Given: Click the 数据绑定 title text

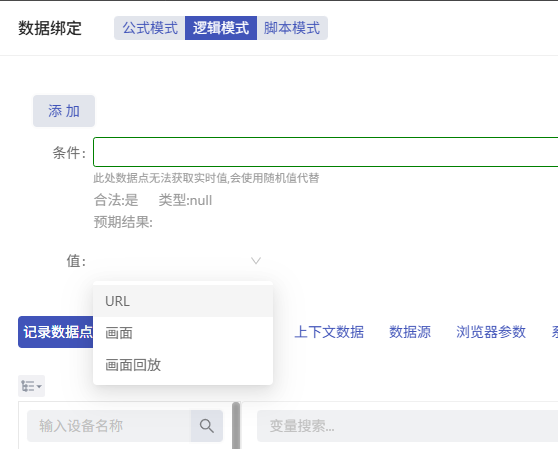Looking at the screenshot, I should pyautogui.click(x=50, y=28).
